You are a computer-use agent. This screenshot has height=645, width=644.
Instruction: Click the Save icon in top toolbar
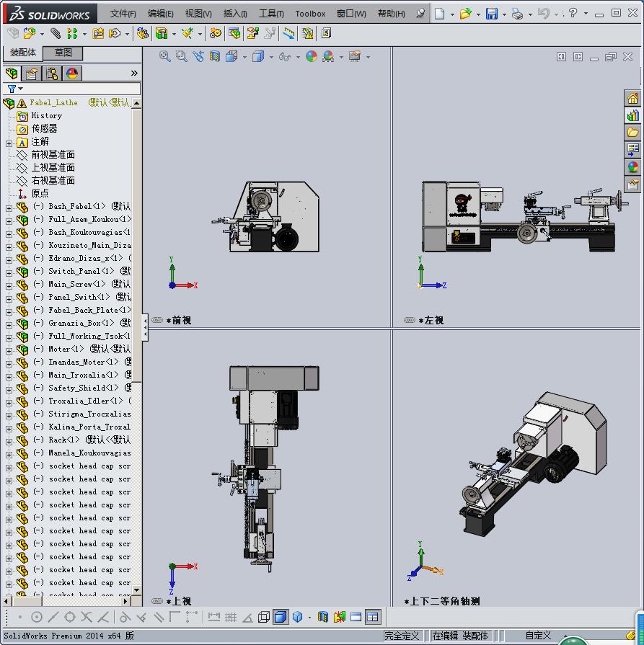491,13
